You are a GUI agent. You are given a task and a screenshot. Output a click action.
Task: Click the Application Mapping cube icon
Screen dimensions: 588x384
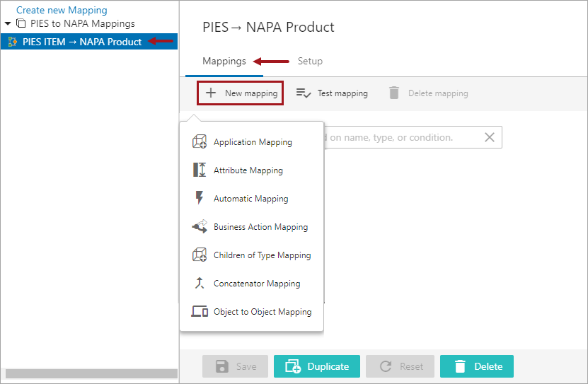tap(199, 142)
